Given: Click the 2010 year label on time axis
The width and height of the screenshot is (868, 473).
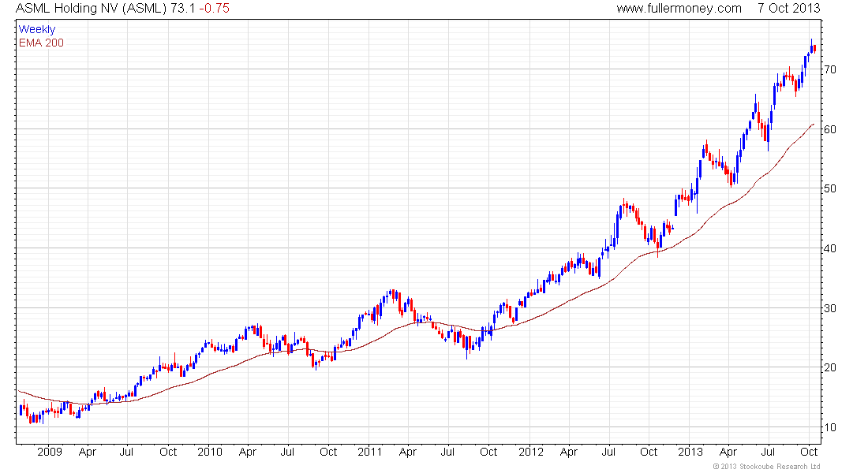Looking at the screenshot, I should click(209, 452).
